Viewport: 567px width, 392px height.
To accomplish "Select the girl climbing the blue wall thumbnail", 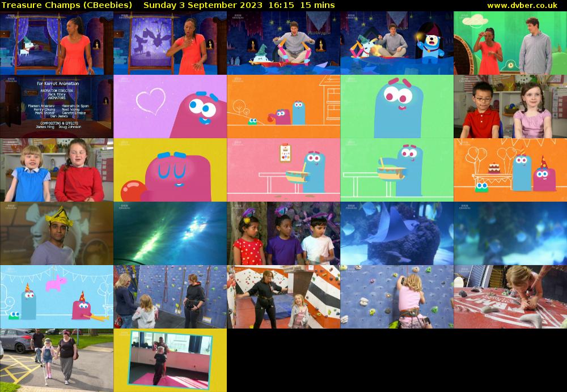I will pos(397,296).
